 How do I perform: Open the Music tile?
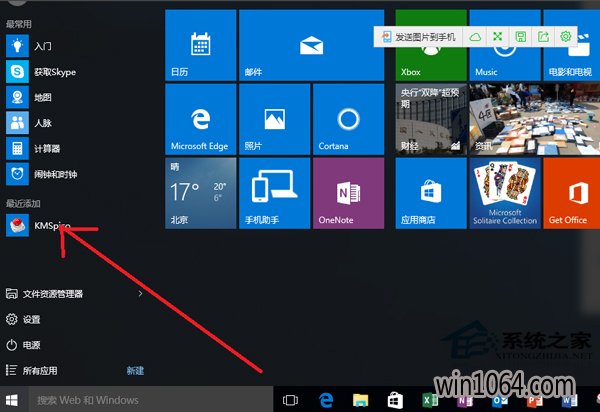click(x=505, y=45)
